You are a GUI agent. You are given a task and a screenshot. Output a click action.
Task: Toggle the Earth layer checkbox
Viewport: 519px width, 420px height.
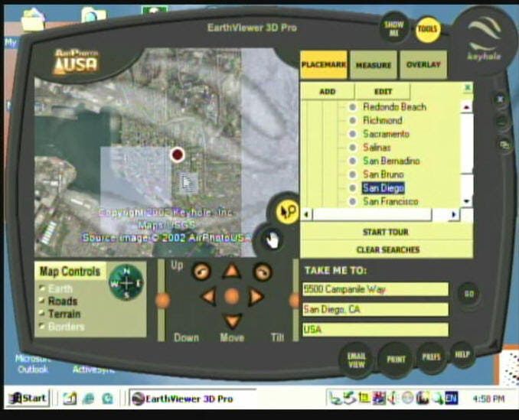pos(42,288)
